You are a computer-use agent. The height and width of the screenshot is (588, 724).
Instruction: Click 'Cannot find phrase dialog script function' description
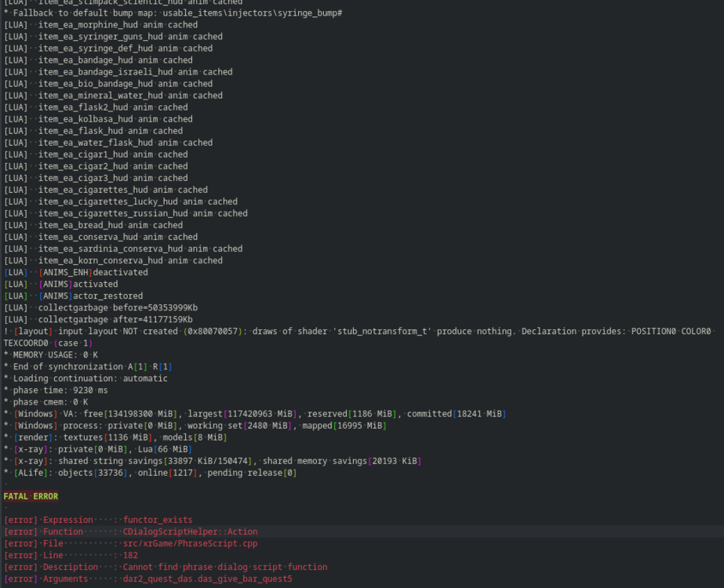click(x=225, y=567)
